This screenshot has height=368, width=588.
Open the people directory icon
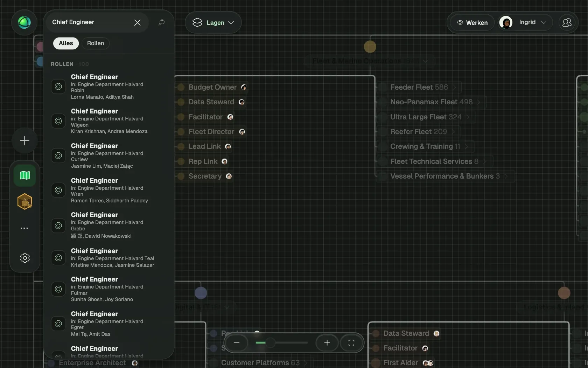point(567,22)
